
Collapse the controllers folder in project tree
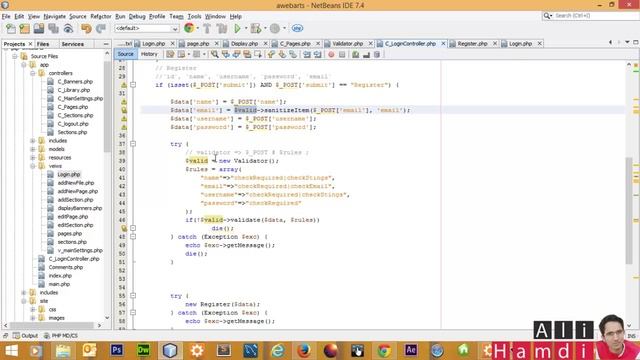tap(33, 73)
